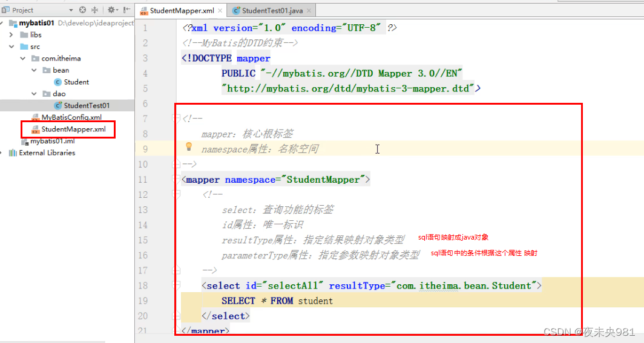The width and height of the screenshot is (644, 343).
Task: Click the src folder icon
Action: coord(24,47)
